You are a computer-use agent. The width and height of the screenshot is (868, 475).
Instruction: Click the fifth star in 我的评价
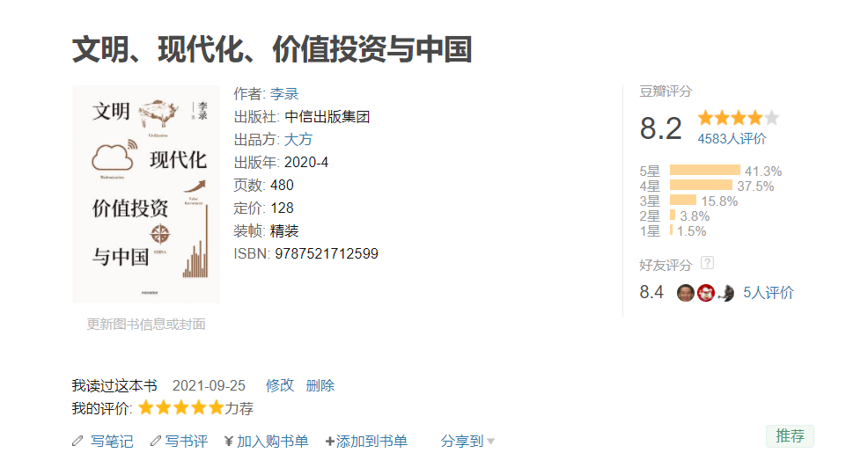[216, 408]
